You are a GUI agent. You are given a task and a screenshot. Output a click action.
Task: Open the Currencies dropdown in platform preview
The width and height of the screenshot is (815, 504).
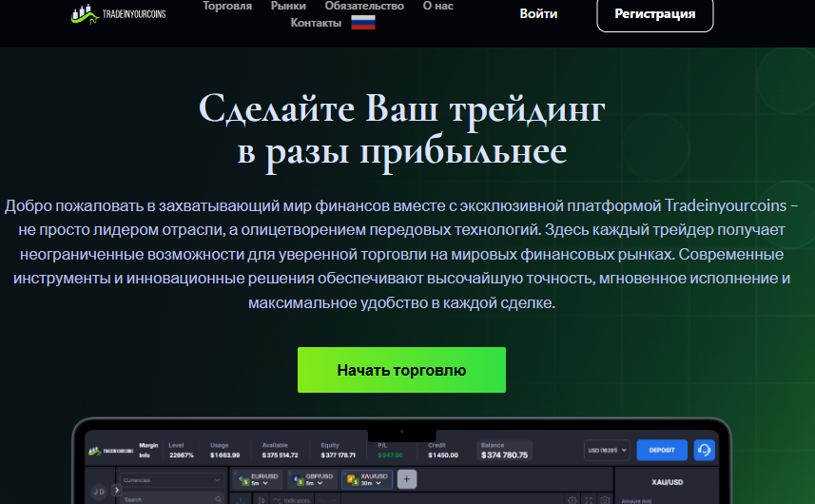[172, 480]
